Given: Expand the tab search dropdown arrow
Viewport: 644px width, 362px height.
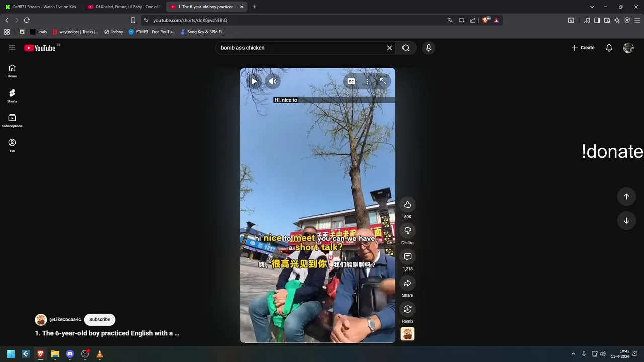Looking at the screenshot, I should coord(592,7).
